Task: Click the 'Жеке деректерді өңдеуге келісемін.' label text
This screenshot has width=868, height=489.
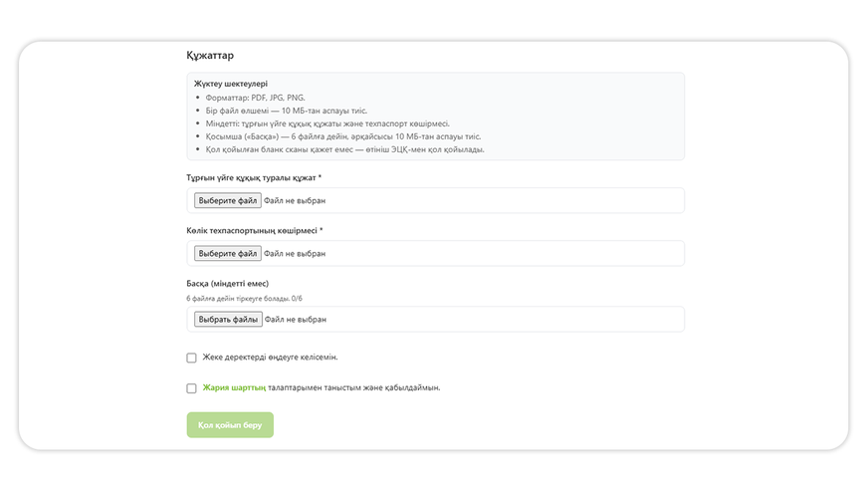Action: click(270, 358)
